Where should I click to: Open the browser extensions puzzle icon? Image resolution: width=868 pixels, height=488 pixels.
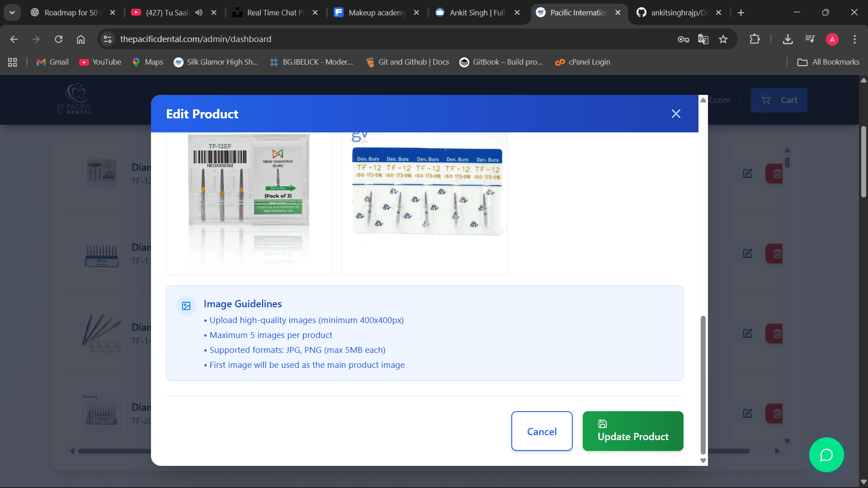coord(755,39)
